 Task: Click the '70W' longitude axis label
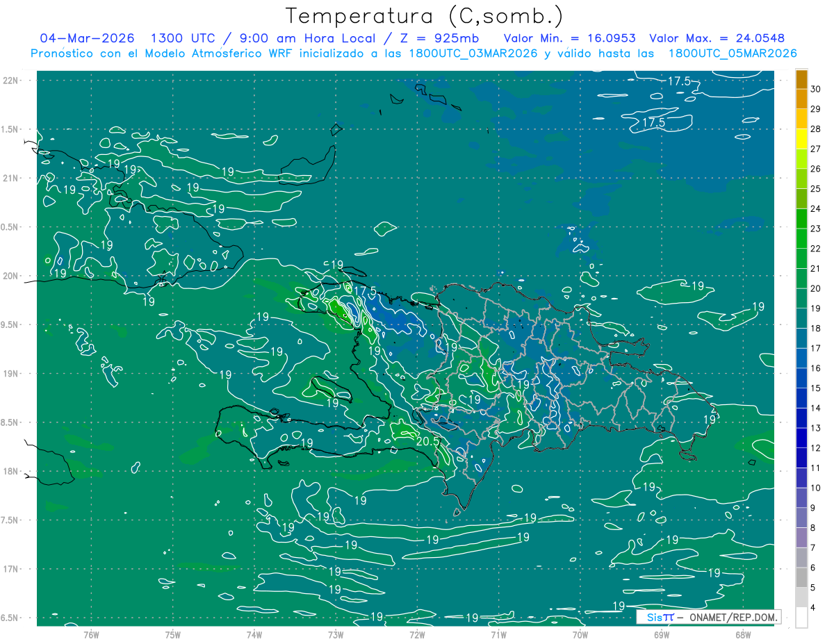580,635
